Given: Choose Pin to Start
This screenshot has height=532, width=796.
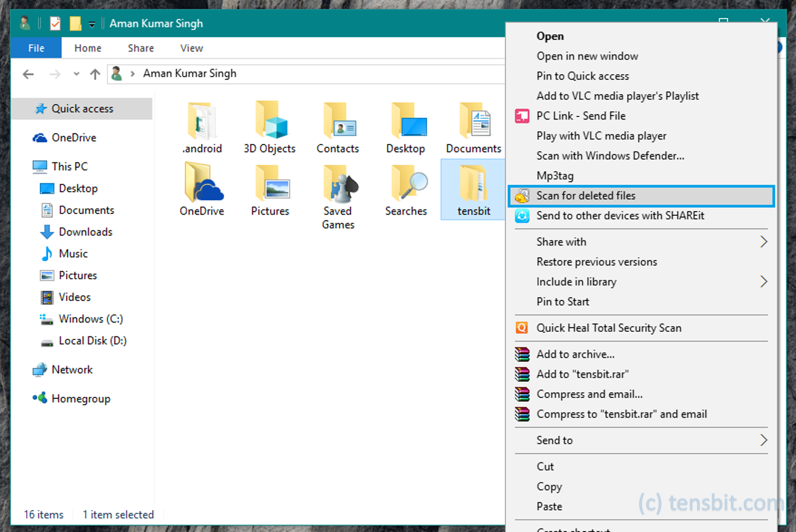Looking at the screenshot, I should coord(563,302).
